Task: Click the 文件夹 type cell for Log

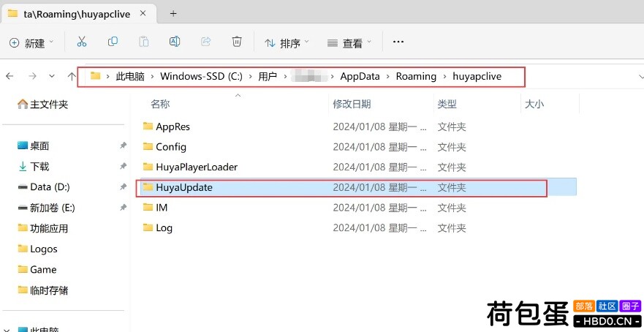Action: tap(452, 227)
